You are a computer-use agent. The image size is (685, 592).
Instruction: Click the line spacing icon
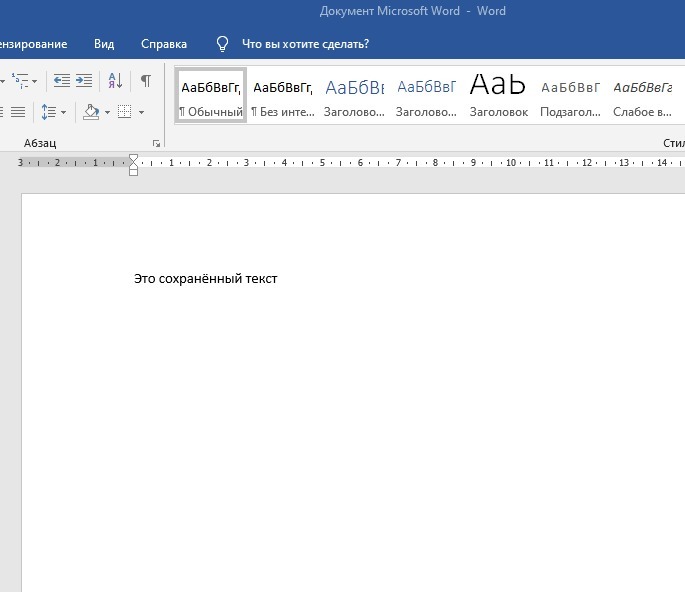(x=48, y=112)
